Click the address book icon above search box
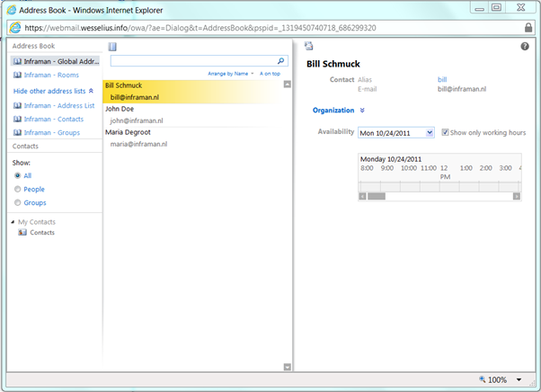The height and width of the screenshot is (392, 541). tap(112, 47)
